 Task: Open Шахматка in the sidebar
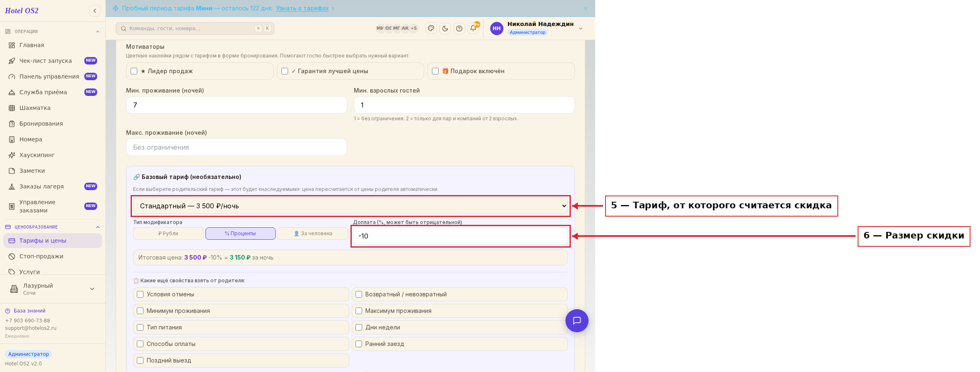point(52,108)
